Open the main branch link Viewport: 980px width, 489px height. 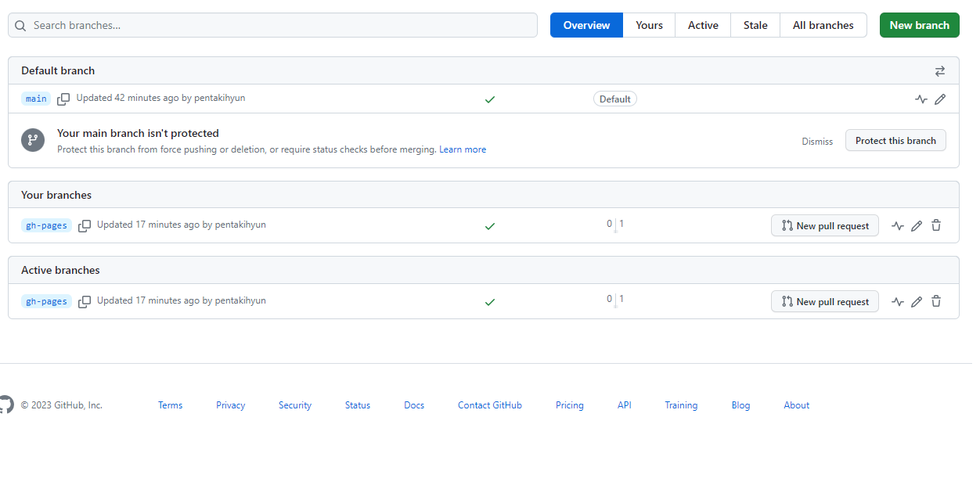(36, 99)
